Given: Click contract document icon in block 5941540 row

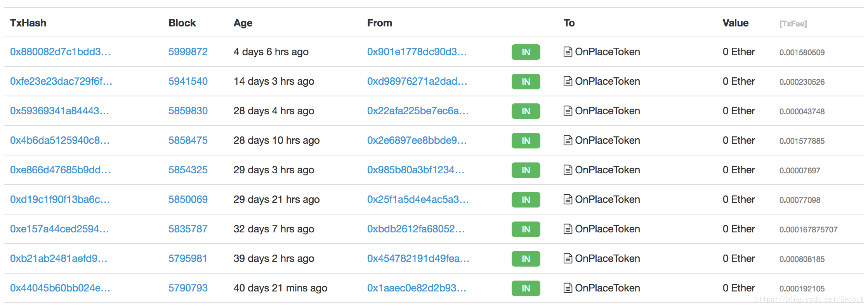Looking at the screenshot, I should [568, 81].
